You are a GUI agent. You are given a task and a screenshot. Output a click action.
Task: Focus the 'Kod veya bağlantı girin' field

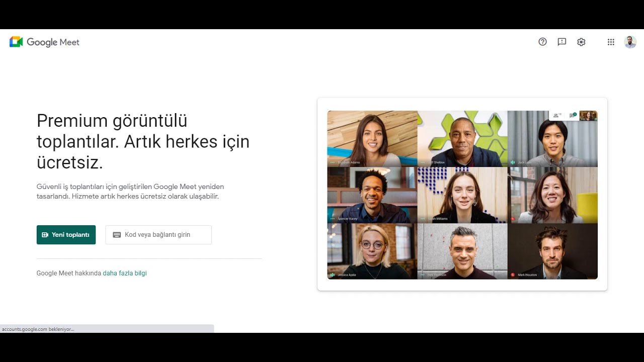(158, 235)
